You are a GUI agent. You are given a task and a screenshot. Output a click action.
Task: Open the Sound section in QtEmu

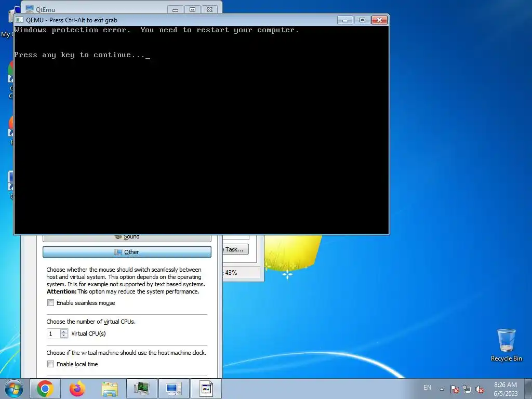pyautogui.click(x=127, y=237)
